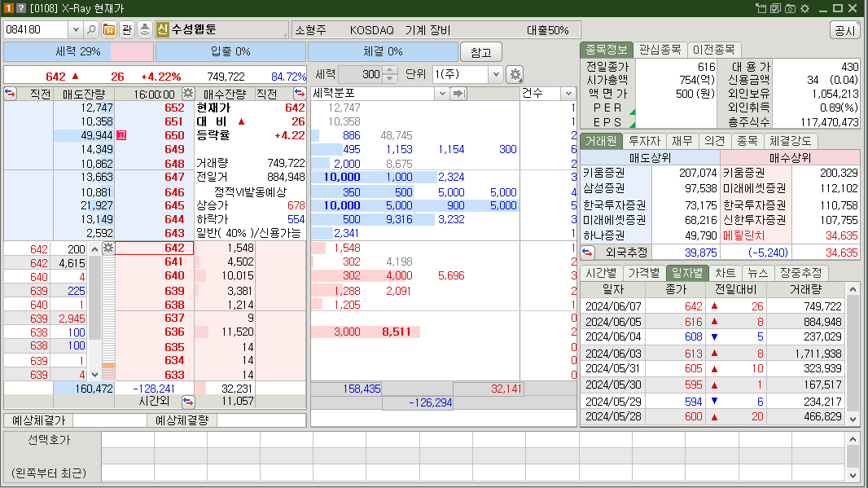Switch to the 종목정보 tab
The height and width of the screenshot is (488, 868).
point(606,50)
